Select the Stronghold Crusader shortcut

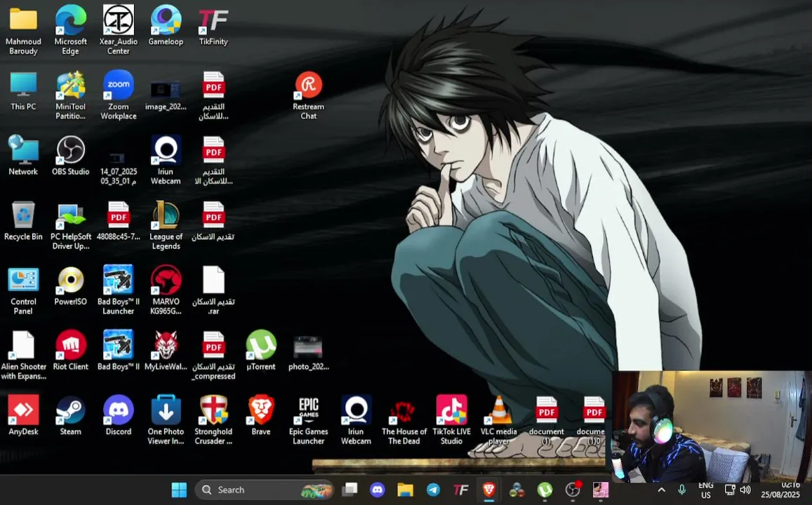click(213, 420)
